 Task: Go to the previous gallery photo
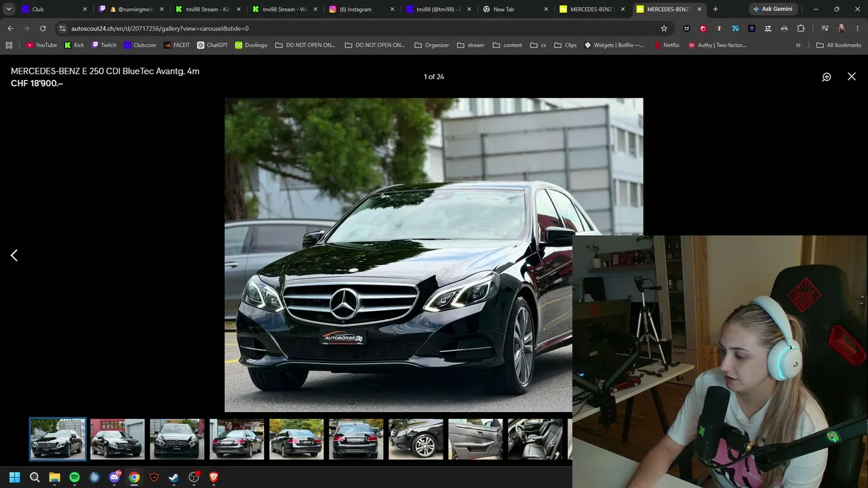click(14, 255)
